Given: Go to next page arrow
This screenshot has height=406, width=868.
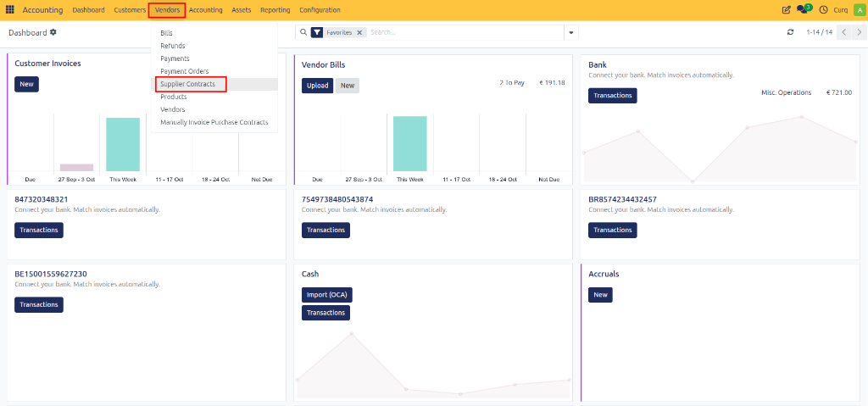Looking at the screenshot, I should pos(860,33).
